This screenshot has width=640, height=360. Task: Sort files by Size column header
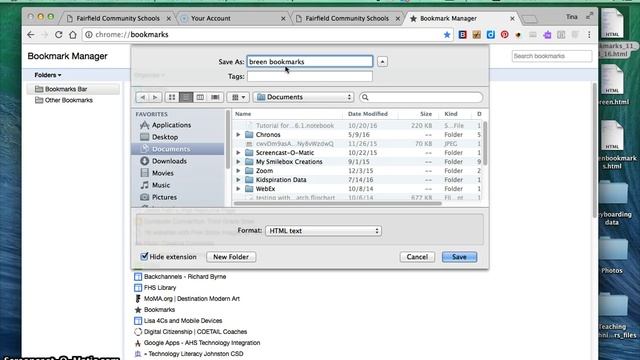coord(426,114)
